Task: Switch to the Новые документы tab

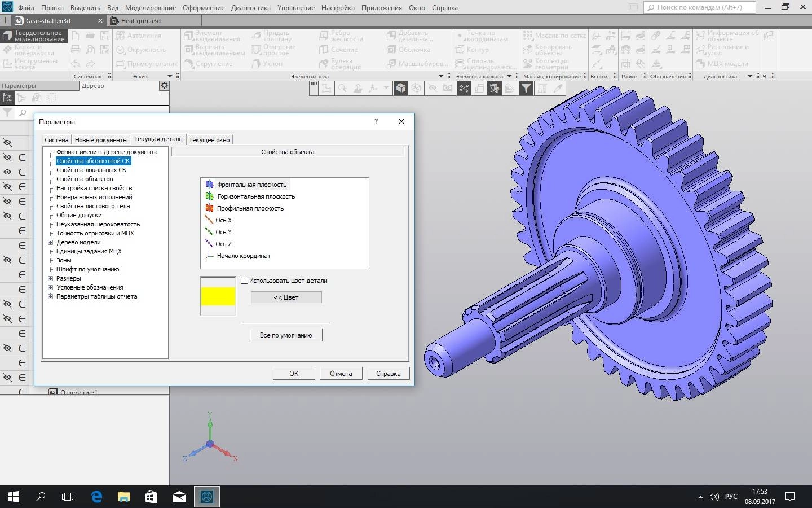Action: (101, 139)
